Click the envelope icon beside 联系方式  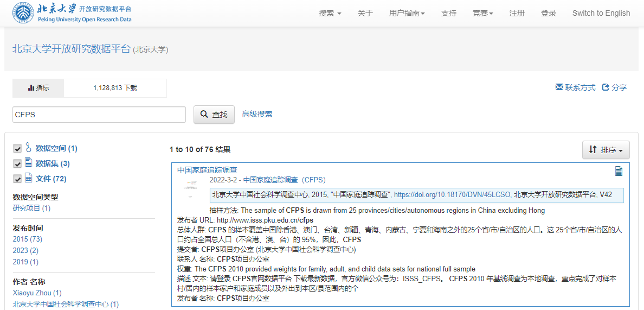tap(559, 87)
